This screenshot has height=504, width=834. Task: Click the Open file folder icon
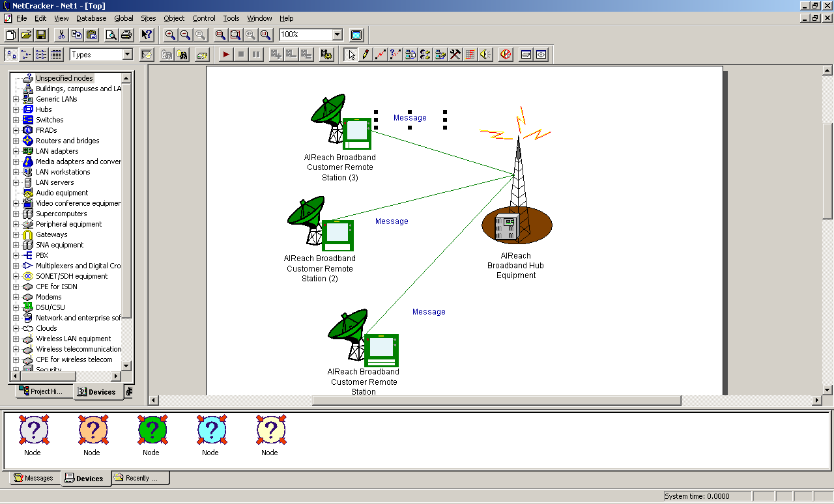(26, 35)
